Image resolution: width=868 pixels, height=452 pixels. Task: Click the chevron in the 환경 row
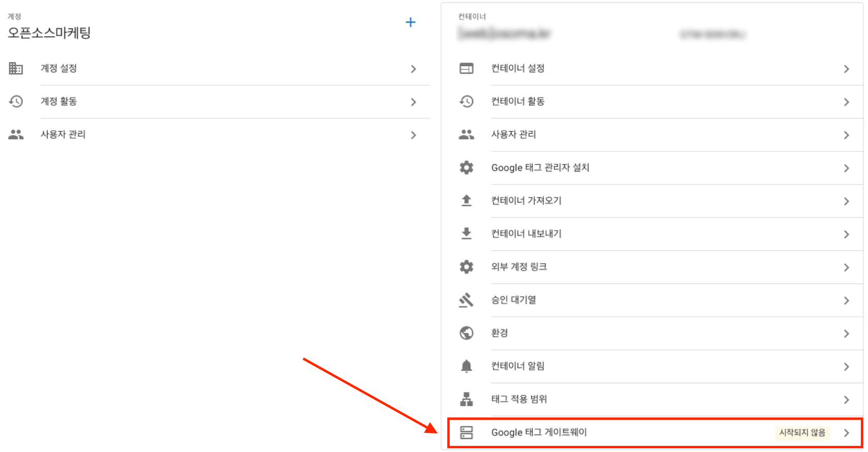tap(846, 333)
